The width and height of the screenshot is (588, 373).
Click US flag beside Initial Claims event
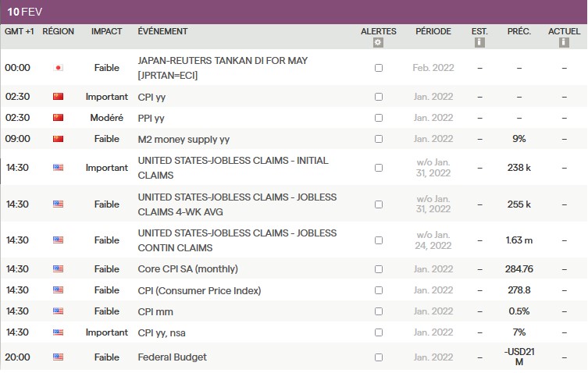point(58,168)
